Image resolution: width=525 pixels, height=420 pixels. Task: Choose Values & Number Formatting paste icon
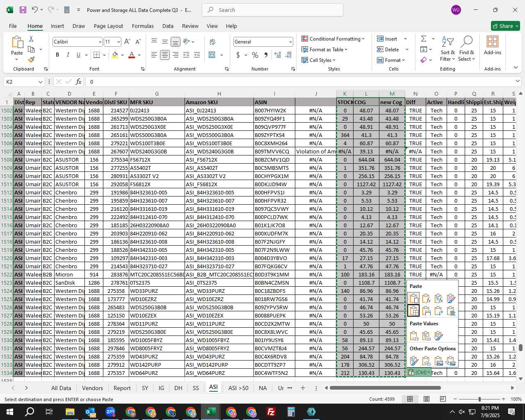pos(426,336)
